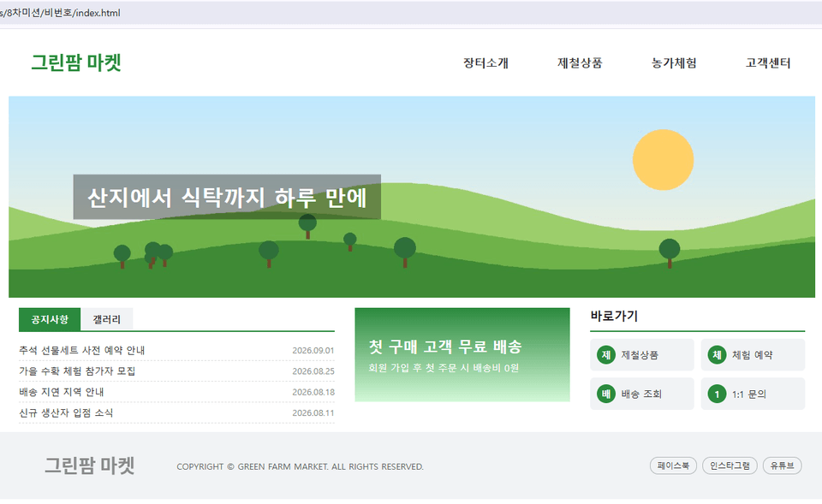822x504 pixels.
Task: Click the footer copyright text
Action: 300,466
